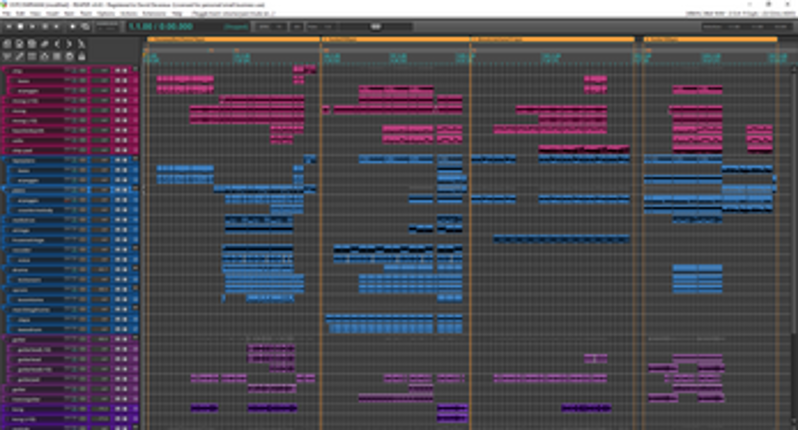This screenshot has width=798, height=430.
Task: Click the Undo toolbar arrow
Action: [x=57, y=44]
